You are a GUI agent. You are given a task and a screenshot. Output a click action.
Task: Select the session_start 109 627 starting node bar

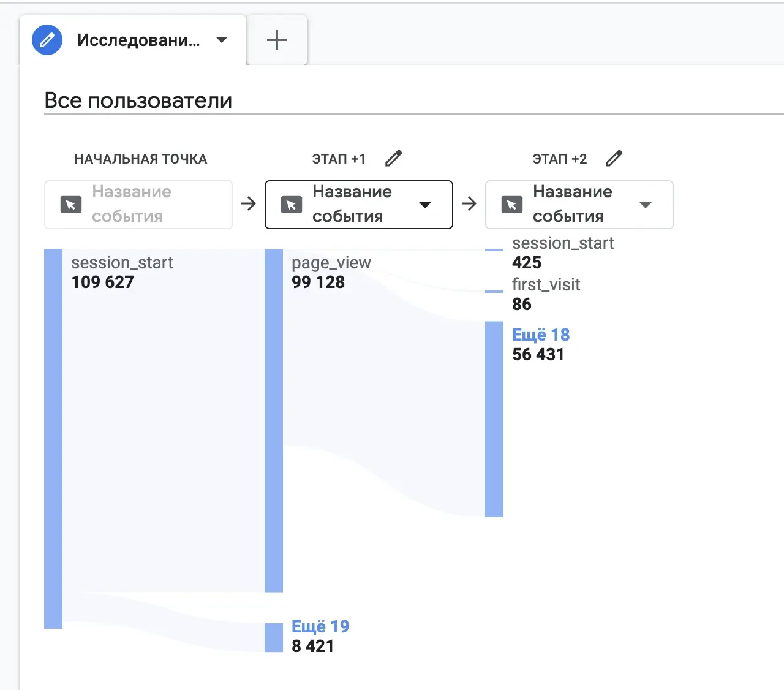pos(53,439)
